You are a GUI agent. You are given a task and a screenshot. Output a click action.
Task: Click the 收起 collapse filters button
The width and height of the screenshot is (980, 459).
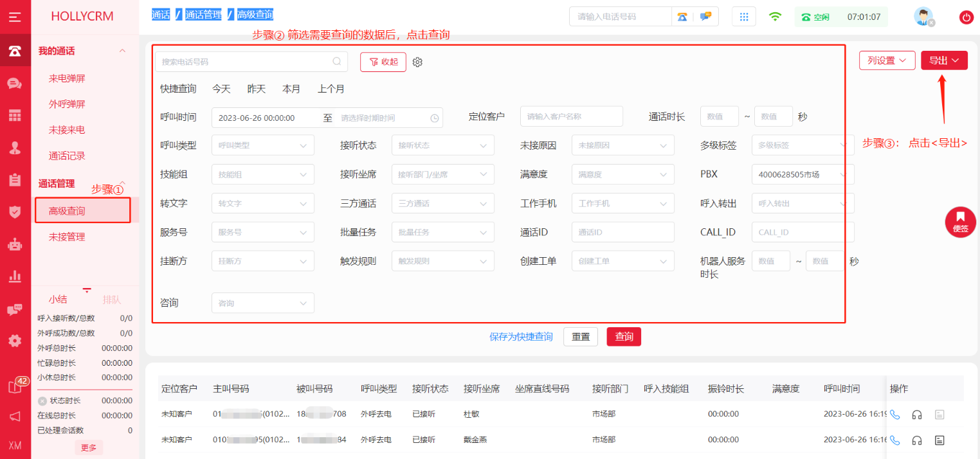(383, 62)
